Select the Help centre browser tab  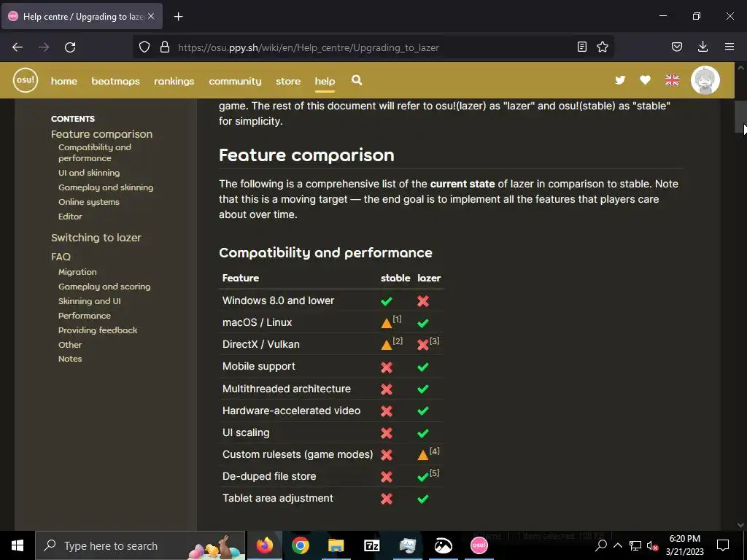[82, 16]
